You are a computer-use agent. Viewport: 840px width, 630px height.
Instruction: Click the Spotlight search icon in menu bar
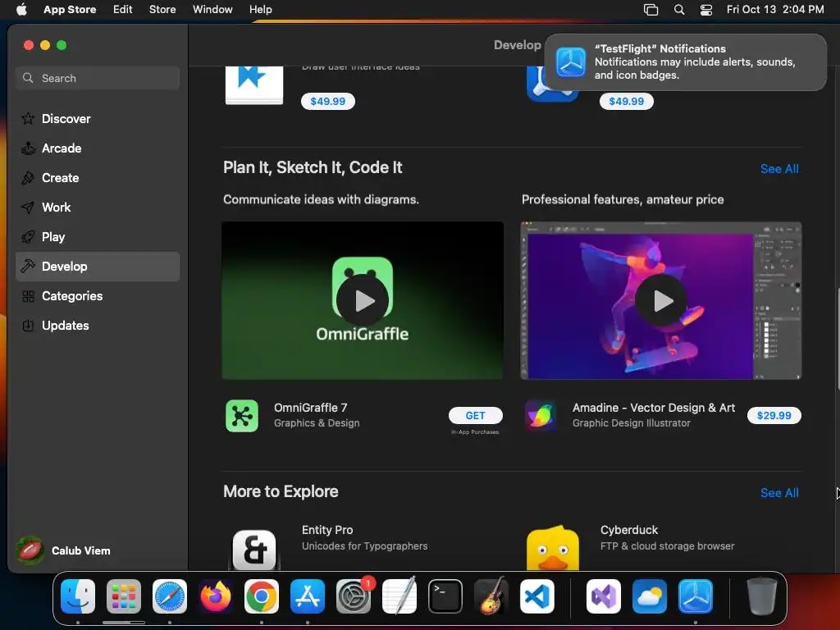678,10
